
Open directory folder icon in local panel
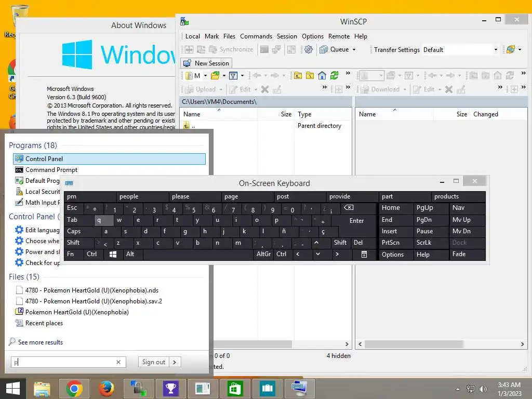coord(215,75)
